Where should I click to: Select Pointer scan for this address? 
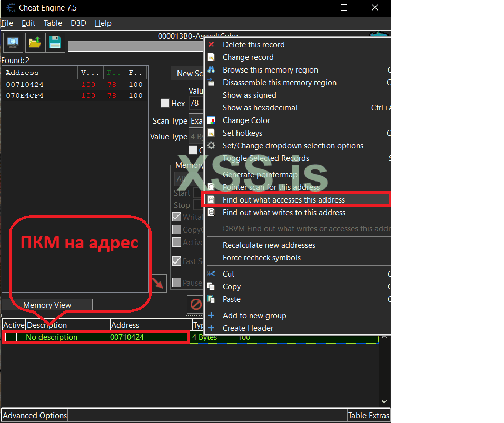click(298, 187)
